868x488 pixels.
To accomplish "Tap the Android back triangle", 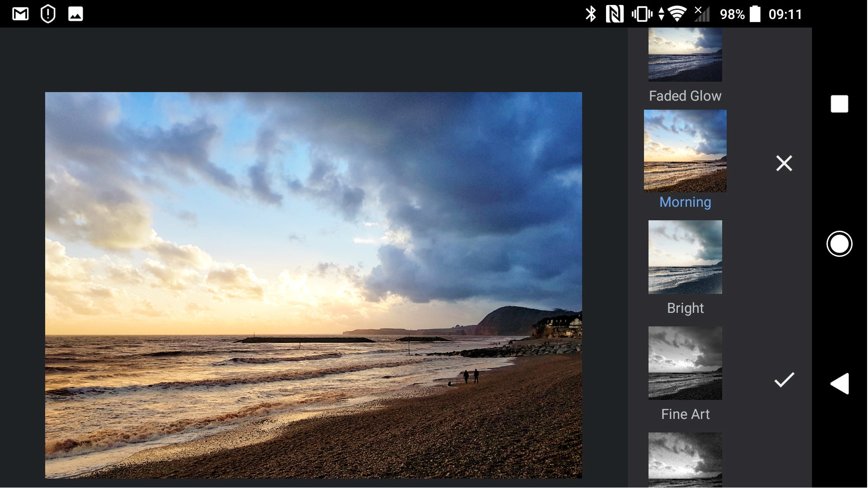I will click(x=840, y=384).
